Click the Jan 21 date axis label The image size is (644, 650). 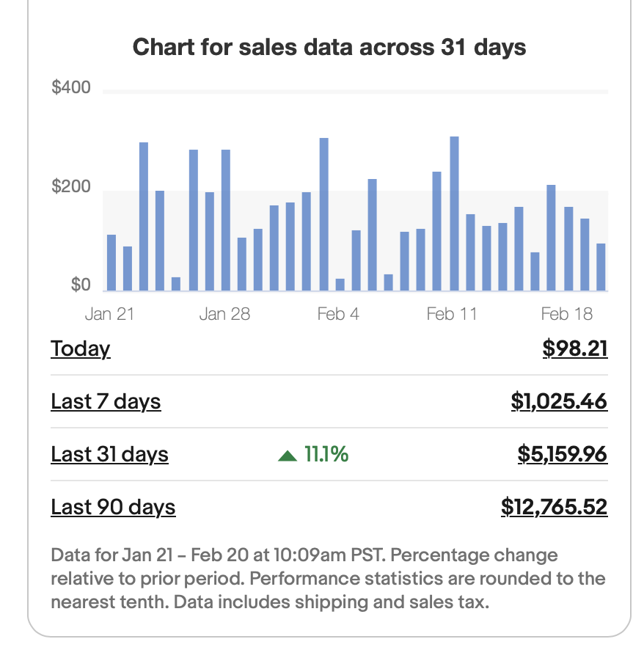click(x=109, y=314)
